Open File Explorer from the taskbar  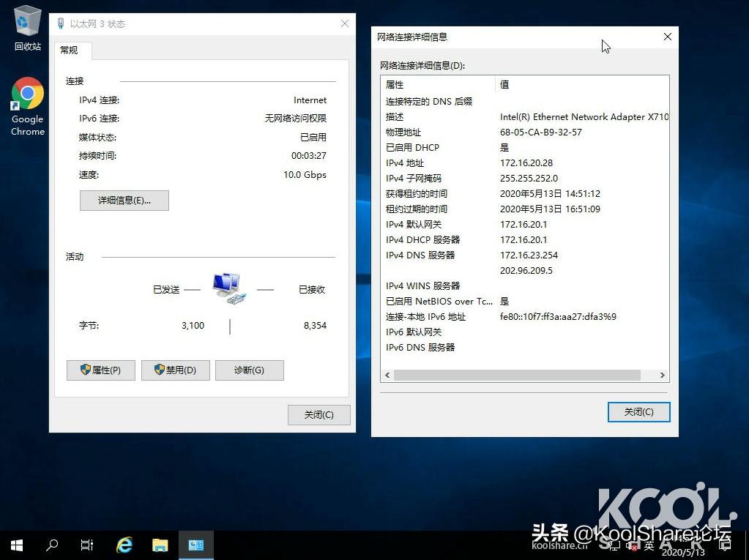point(160,545)
